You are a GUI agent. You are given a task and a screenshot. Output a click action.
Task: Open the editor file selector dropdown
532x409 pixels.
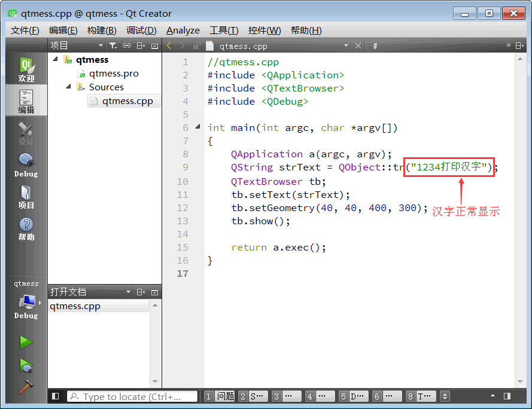pyautogui.click(x=346, y=45)
